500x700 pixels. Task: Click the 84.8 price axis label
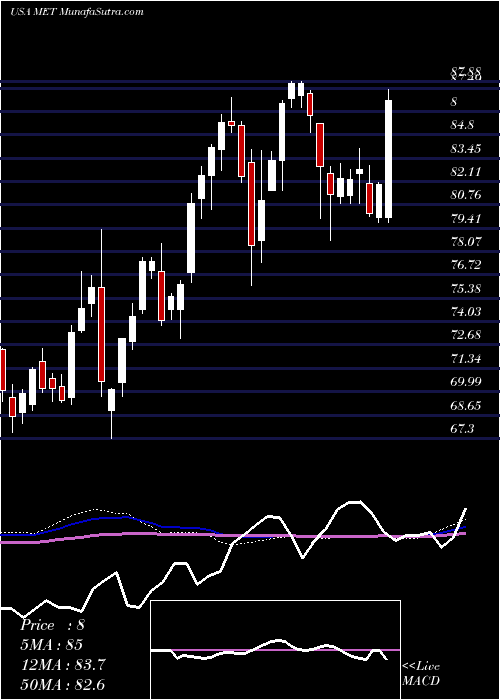coord(462,125)
